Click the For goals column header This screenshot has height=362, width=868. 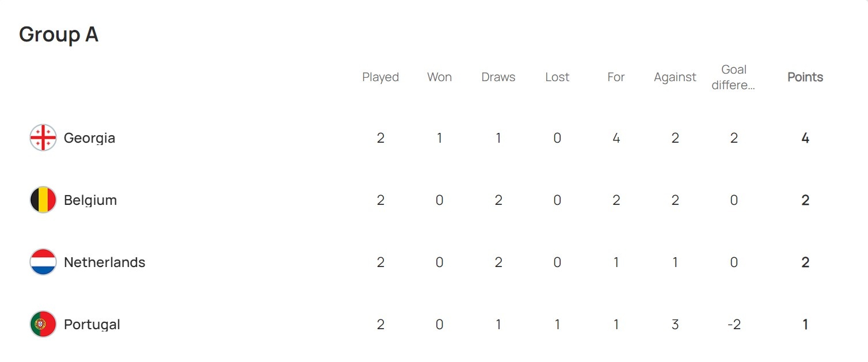tap(616, 77)
